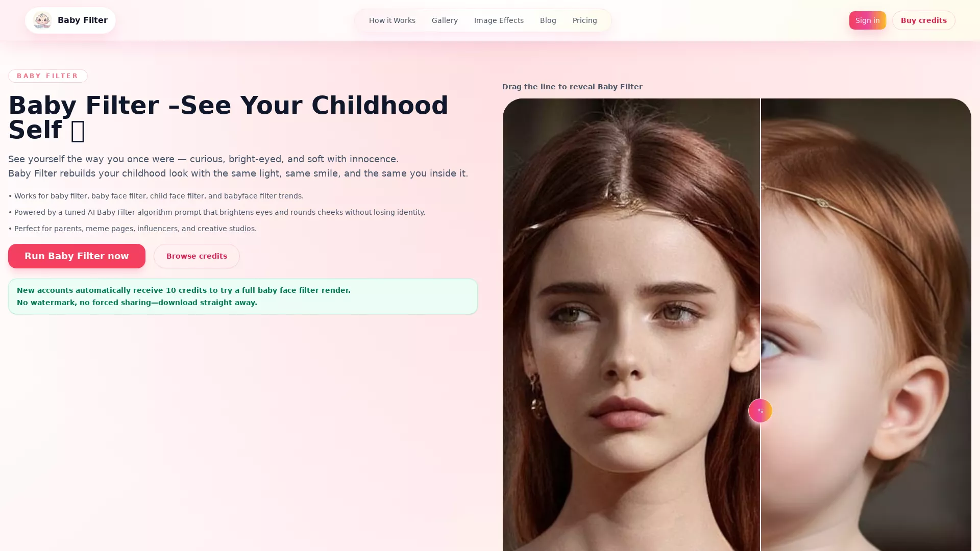Screen dimensions: 980x551
Task: Click the swap arrows icon on the slider handle
Action: point(760,411)
